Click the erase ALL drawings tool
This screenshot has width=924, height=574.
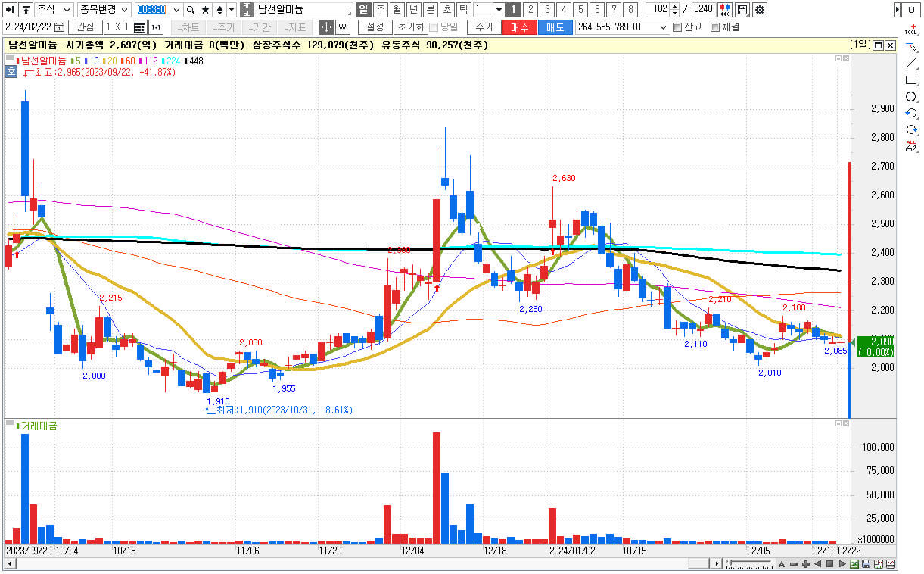(x=911, y=146)
